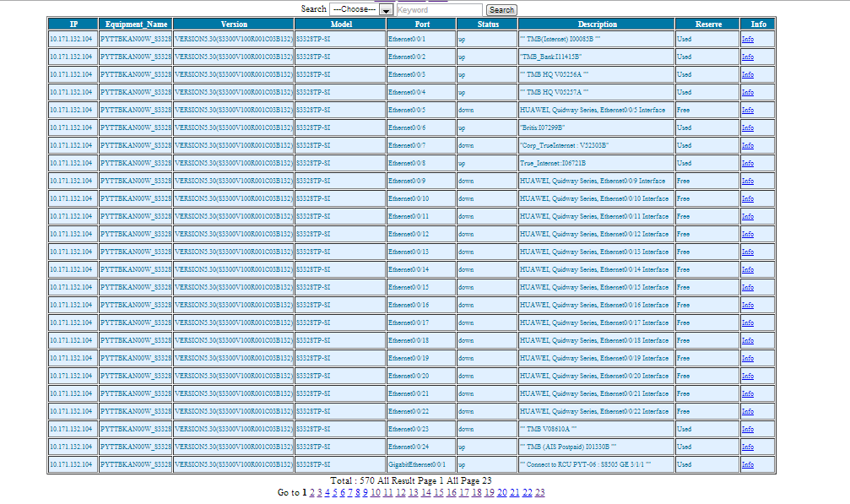Click the Info column header
Screen dimensions: 850x504
tap(758, 24)
